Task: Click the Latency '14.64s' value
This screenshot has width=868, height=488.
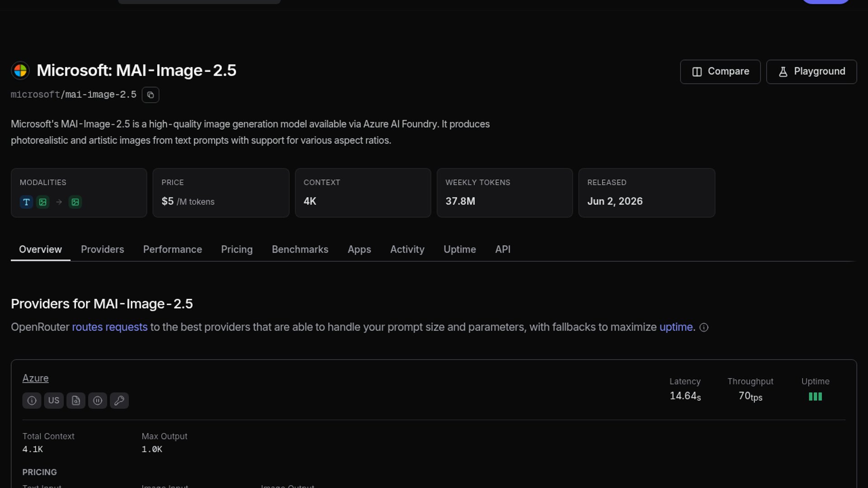Action: click(x=685, y=396)
